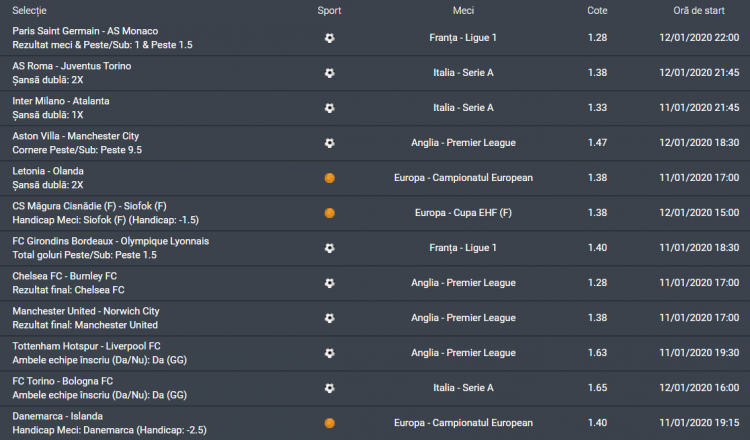Image resolution: width=750 pixels, height=440 pixels.
Task: Click the handball icon for Letonia - Olanda
Action: click(x=330, y=178)
